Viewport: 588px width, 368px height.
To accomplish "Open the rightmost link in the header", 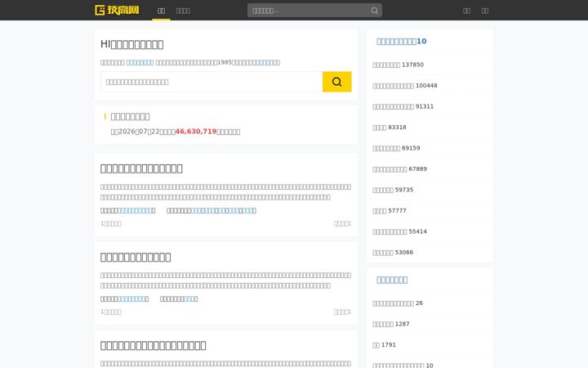I will (x=485, y=11).
